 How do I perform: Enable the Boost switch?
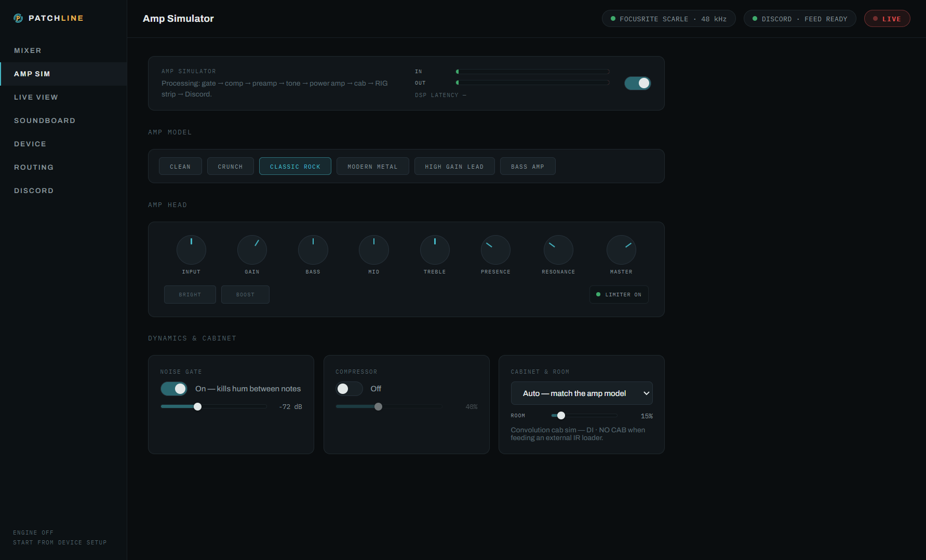(x=245, y=294)
